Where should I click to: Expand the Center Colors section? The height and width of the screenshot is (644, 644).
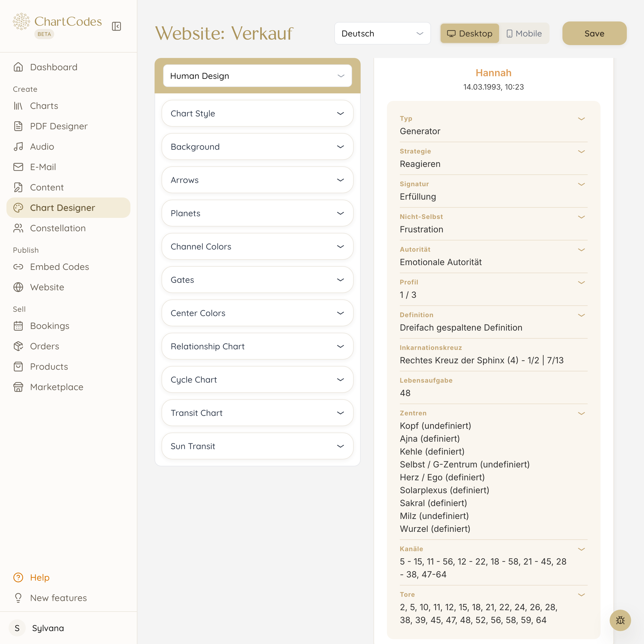257,313
